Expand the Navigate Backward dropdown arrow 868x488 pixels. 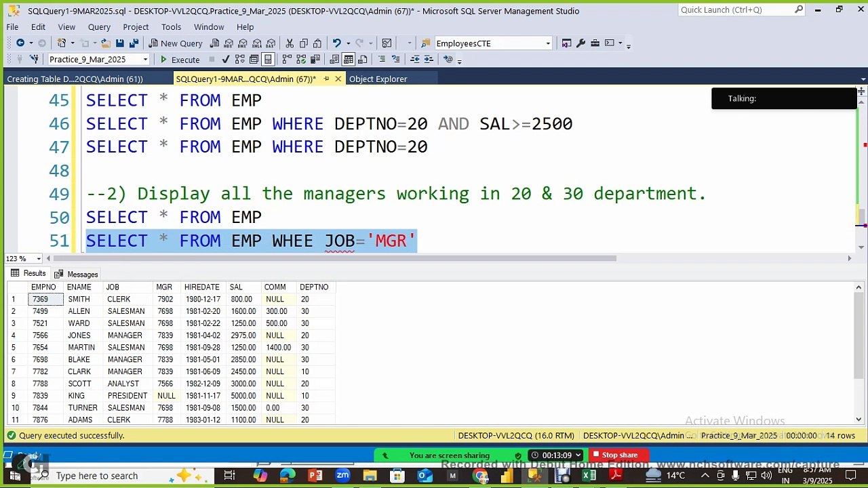31,43
